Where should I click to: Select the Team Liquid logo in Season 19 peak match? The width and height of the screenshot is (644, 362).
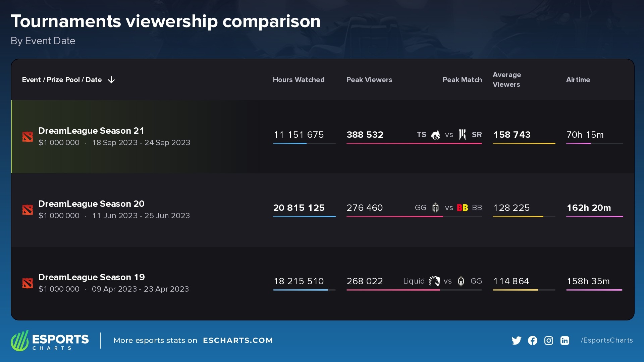(435, 281)
